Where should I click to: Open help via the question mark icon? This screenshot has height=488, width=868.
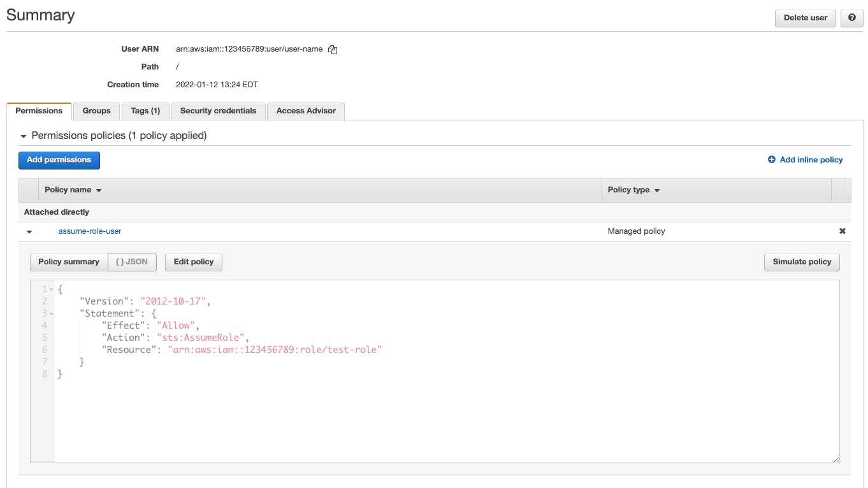(x=851, y=18)
